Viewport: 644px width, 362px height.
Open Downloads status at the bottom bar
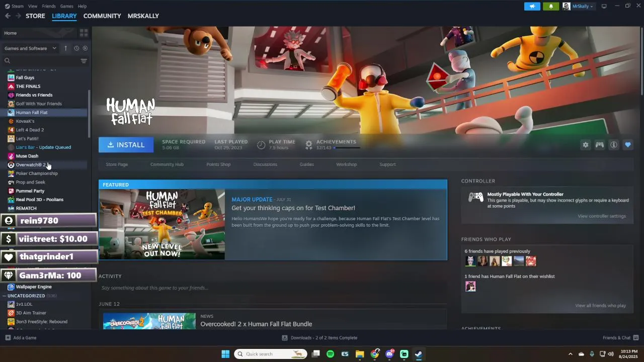(319, 338)
